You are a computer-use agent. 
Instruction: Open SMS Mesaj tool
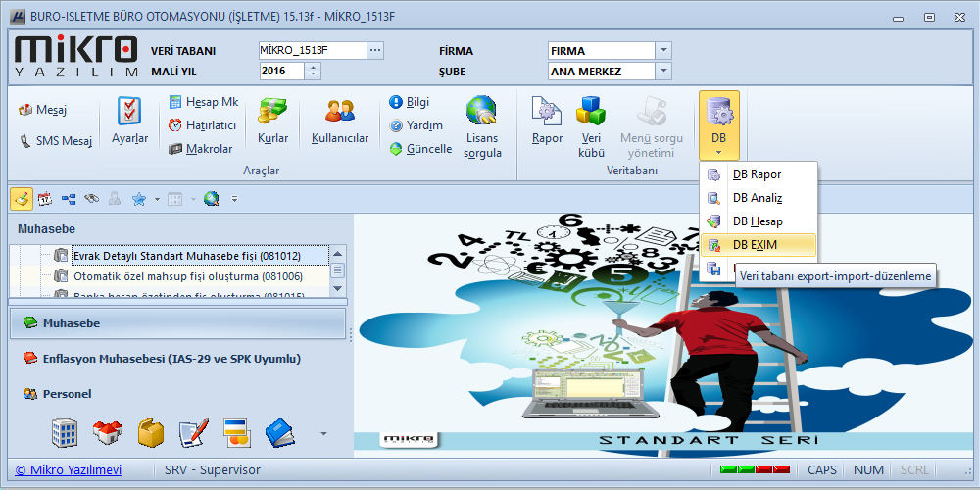click(x=56, y=141)
